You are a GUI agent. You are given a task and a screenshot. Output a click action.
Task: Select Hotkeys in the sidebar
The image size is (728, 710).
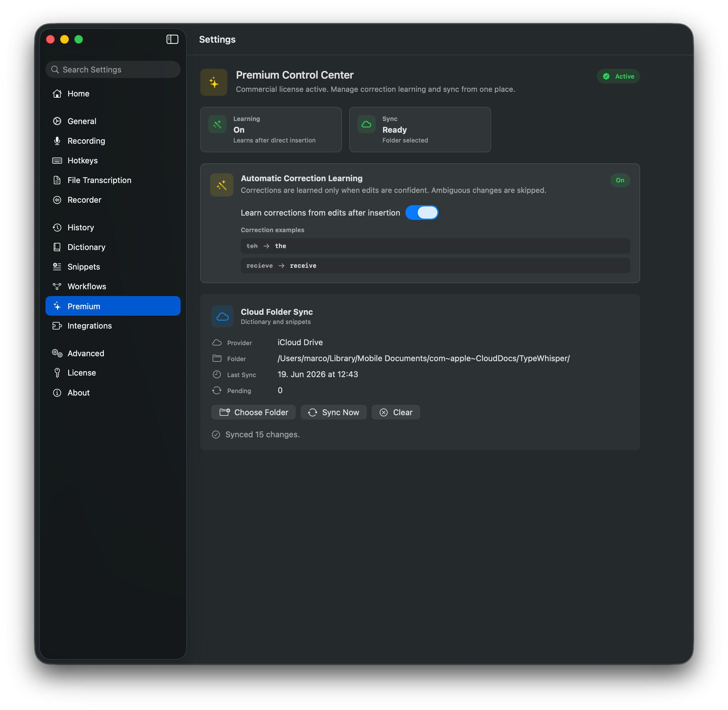pyautogui.click(x=113, y=161)
